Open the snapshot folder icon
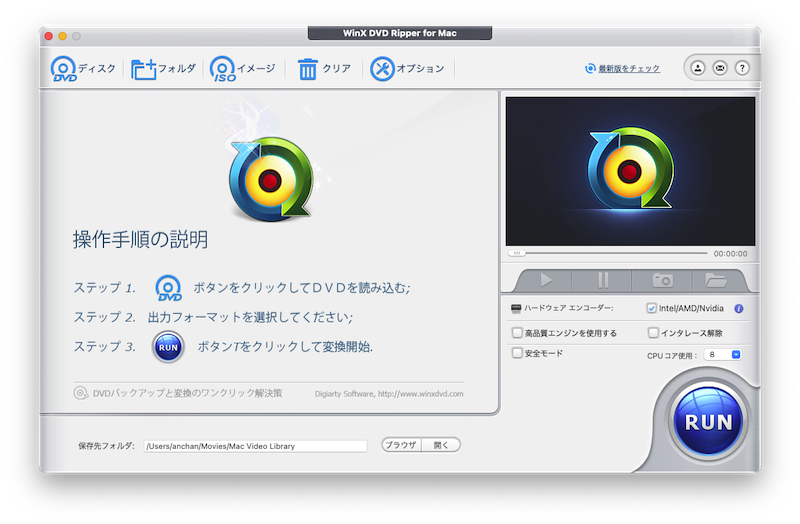The image size is (800, 524). point(716,280)
